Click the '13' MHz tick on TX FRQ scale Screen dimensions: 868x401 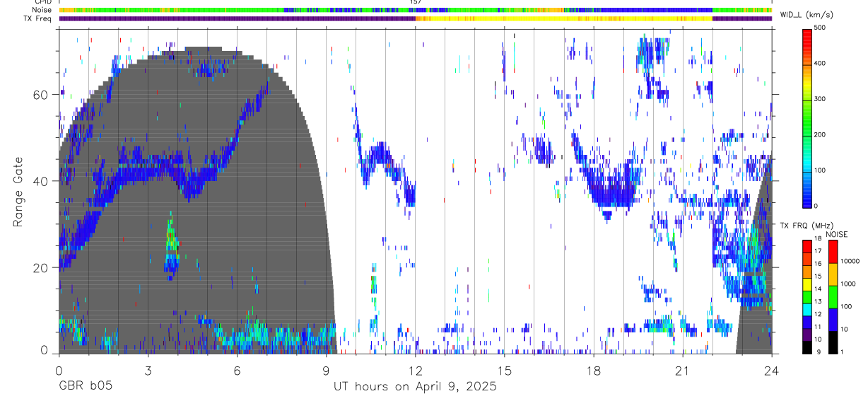pyautogui.click(x=819, y=302)
